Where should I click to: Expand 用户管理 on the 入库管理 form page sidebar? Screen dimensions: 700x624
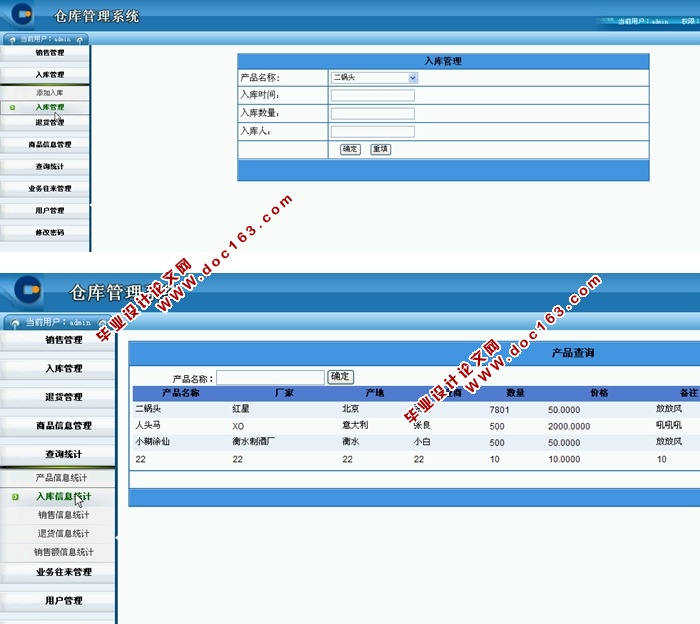pos(50,210)
